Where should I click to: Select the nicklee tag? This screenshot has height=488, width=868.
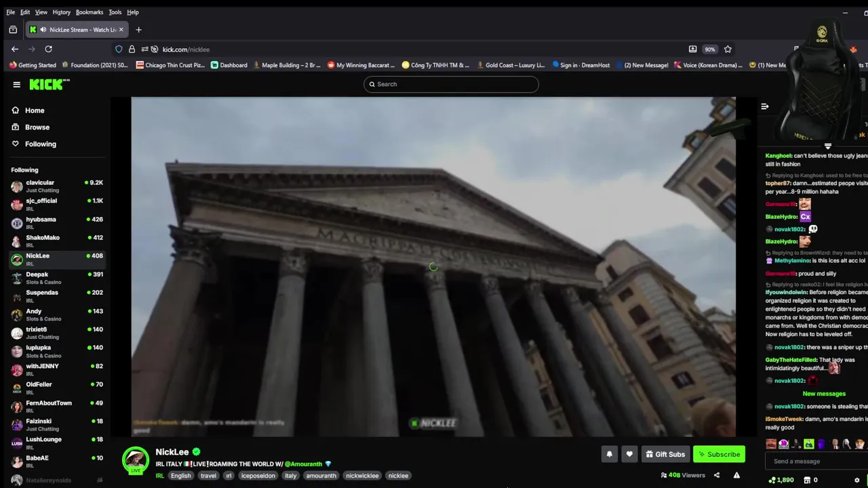click(398, 476)
